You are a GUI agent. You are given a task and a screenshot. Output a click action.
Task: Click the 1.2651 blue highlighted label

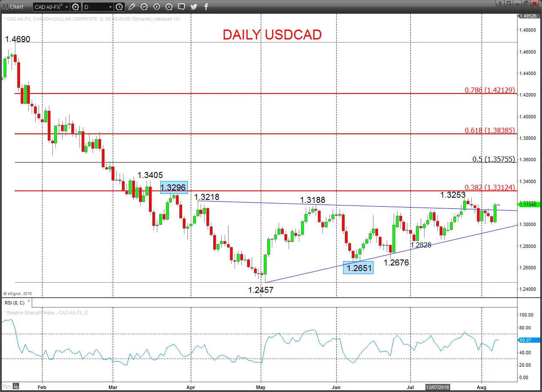(358, 268)
